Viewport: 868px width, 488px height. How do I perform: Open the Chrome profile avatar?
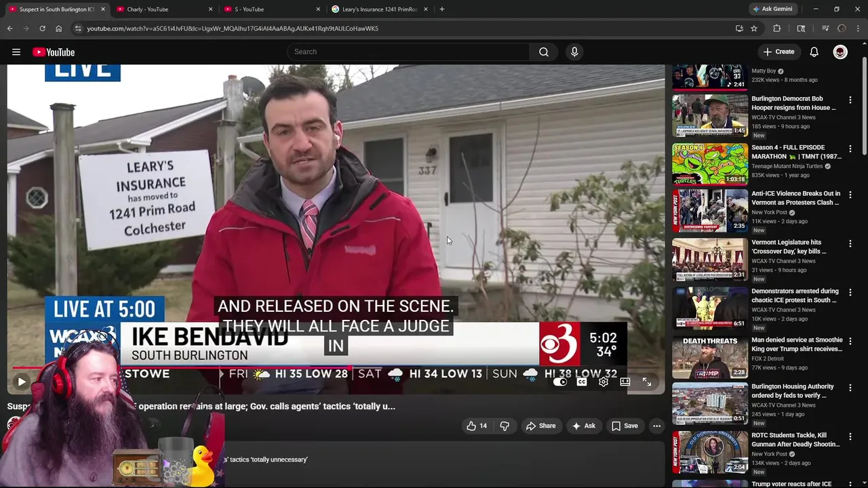pyautogui.click(x=842, y=28)
